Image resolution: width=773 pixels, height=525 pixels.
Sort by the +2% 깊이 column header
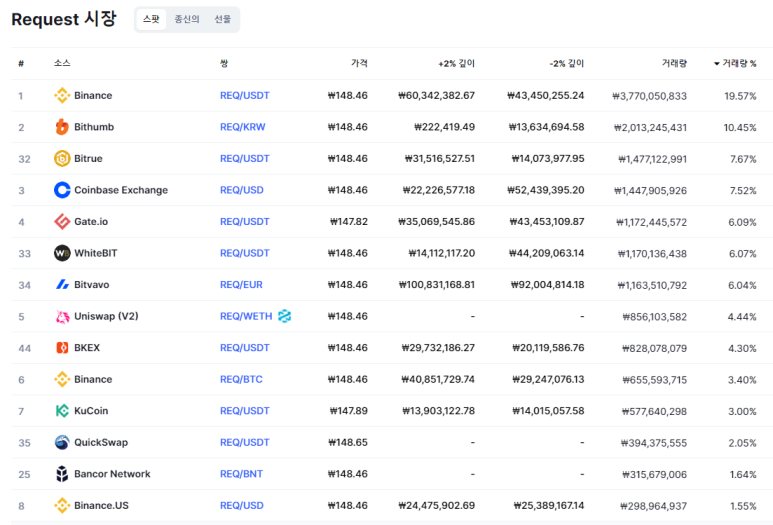pyautogui.click(x=457, y=63)
